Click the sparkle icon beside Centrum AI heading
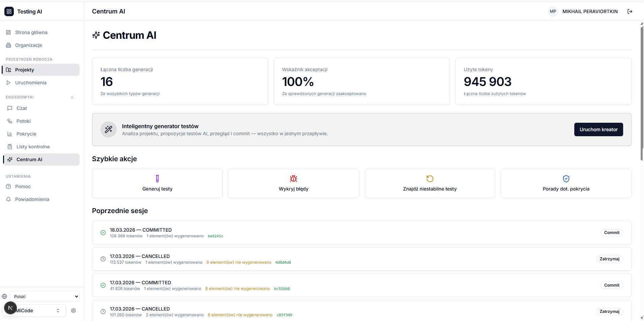 (x=96, y=35)
